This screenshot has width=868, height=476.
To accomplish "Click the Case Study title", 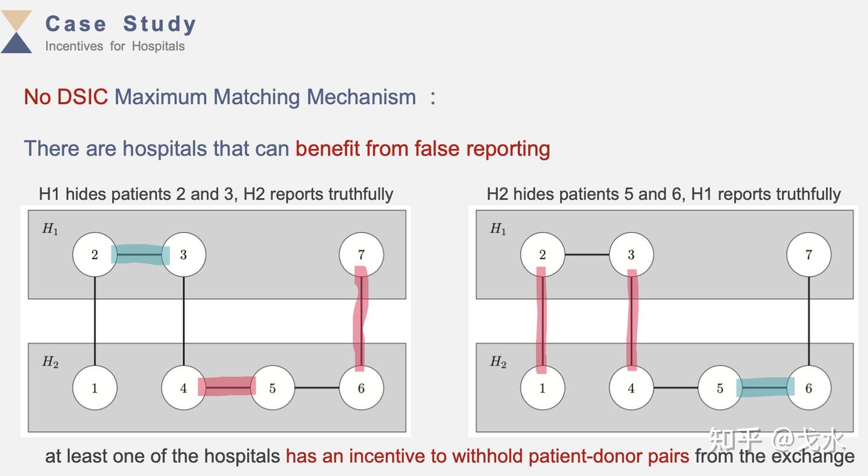I will tap(121, 23).
